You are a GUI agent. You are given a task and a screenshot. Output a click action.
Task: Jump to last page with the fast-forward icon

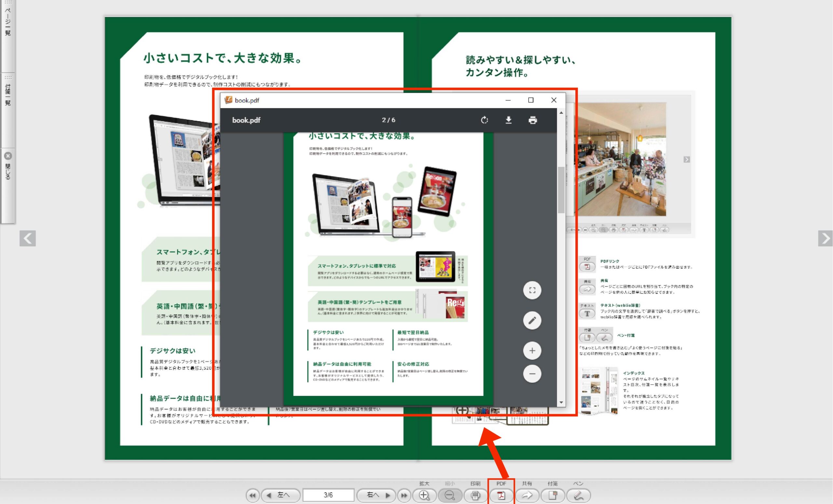[x=404, y=495]
